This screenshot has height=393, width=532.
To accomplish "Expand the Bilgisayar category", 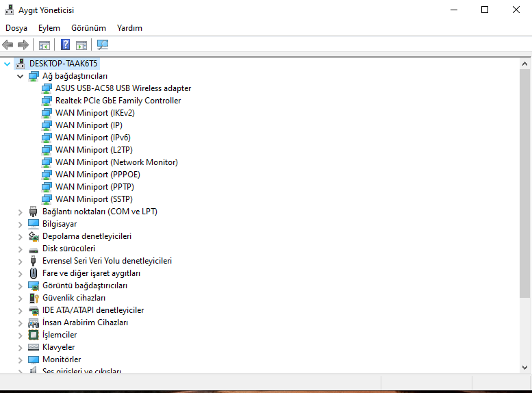I will [x=20, y=225].
